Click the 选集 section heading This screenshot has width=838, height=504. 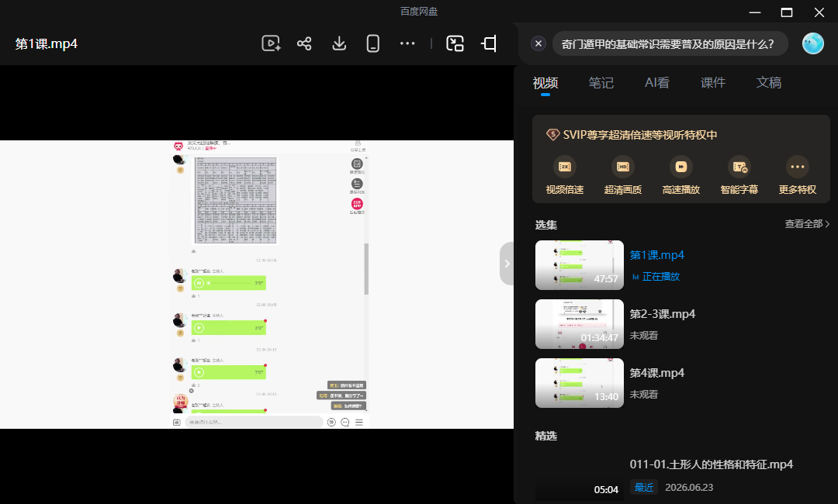click(x=545, y=225)
